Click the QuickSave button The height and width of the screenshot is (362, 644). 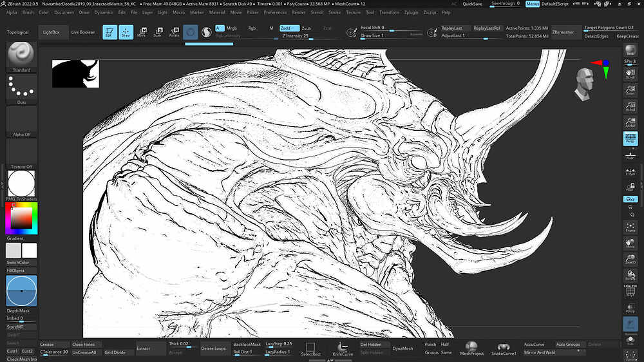(472, 4)
